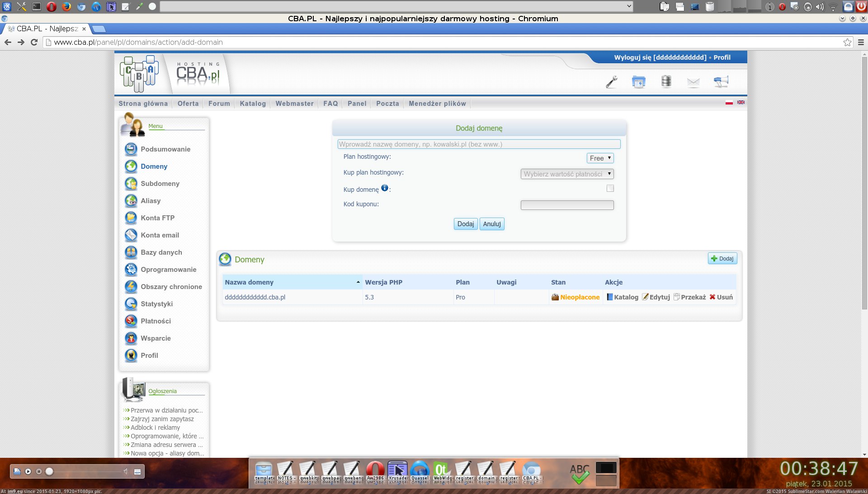The height and width of the screenshot is (494, 868).
Task: Open the volume control in system tray
Action: 820,7
